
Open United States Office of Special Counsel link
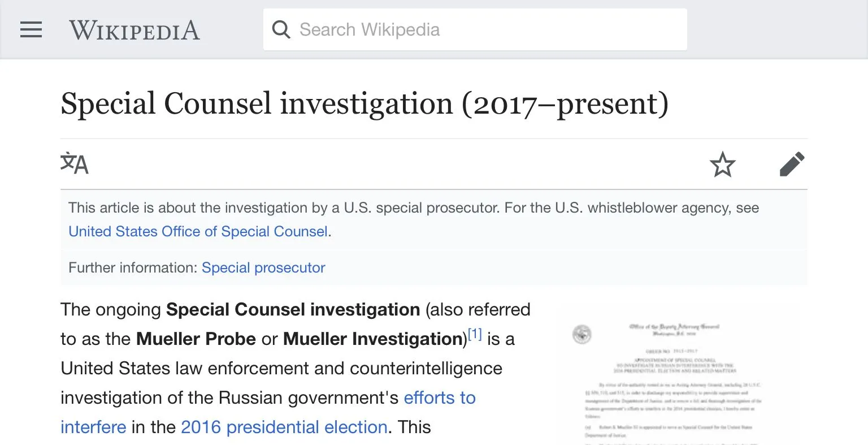198,232
